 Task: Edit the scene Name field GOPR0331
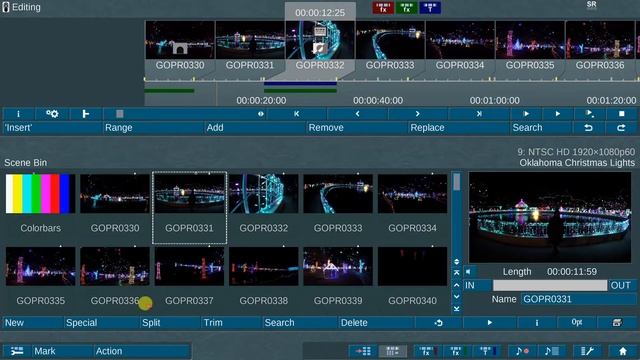[x=578, y=299]
